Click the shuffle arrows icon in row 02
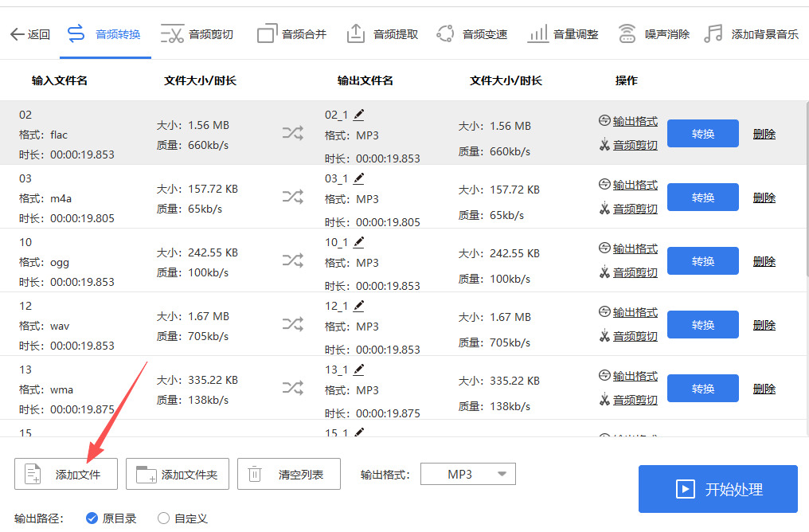This screenshot has height=532, width=809. pyautogui.click(x=292, y=133)
